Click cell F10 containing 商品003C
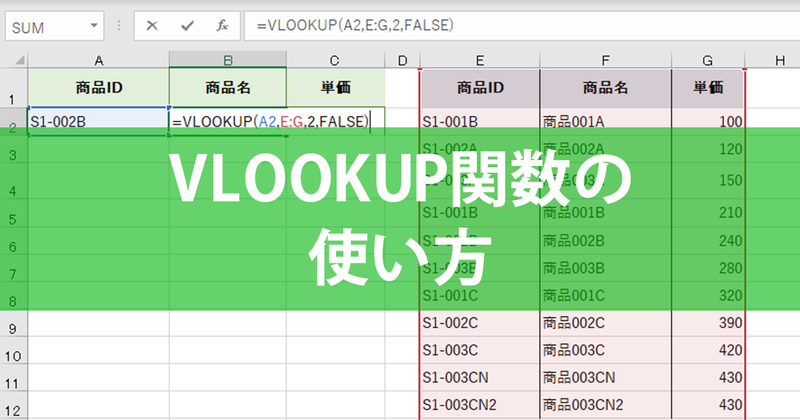This screenshot has height=420, width=800. [605, 350]
